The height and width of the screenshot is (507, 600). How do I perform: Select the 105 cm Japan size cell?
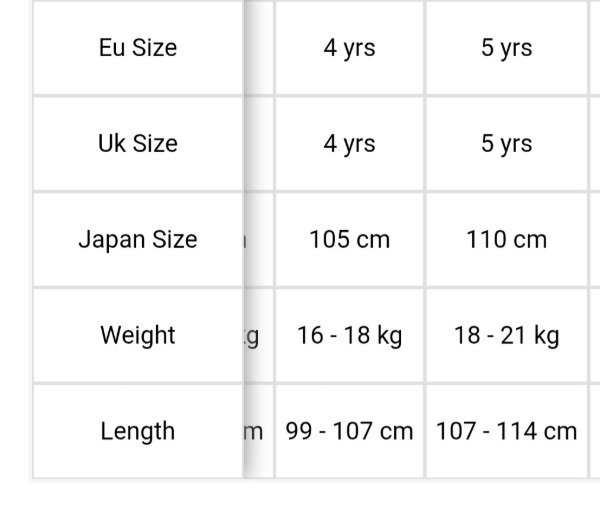click(349, 239)
